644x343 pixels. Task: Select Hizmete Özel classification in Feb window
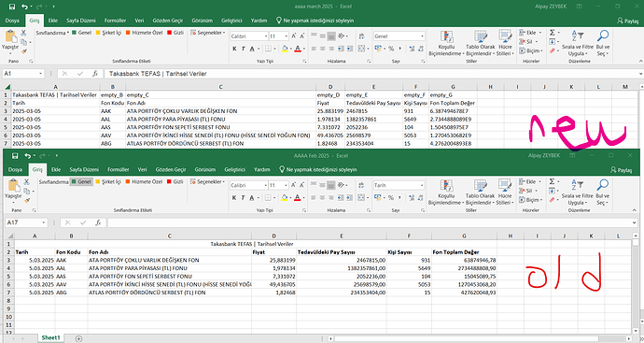(144, 182)
